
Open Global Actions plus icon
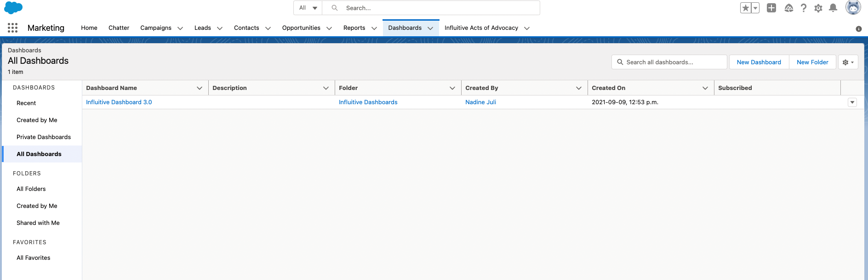771,8
